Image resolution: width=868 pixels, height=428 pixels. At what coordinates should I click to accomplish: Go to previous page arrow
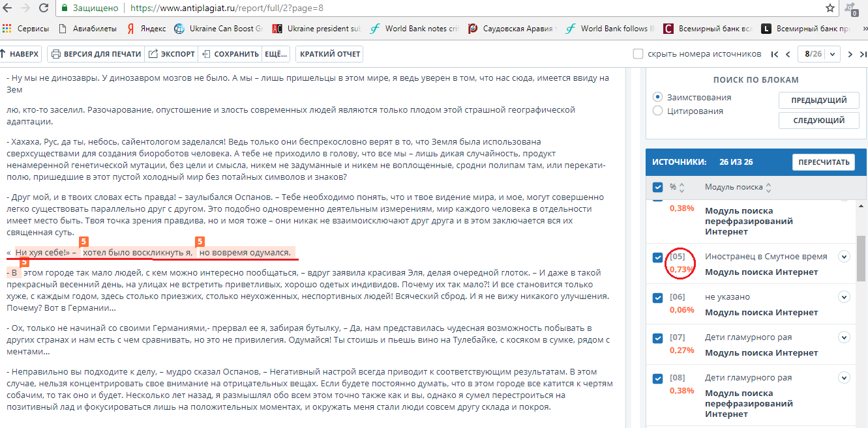788,54
